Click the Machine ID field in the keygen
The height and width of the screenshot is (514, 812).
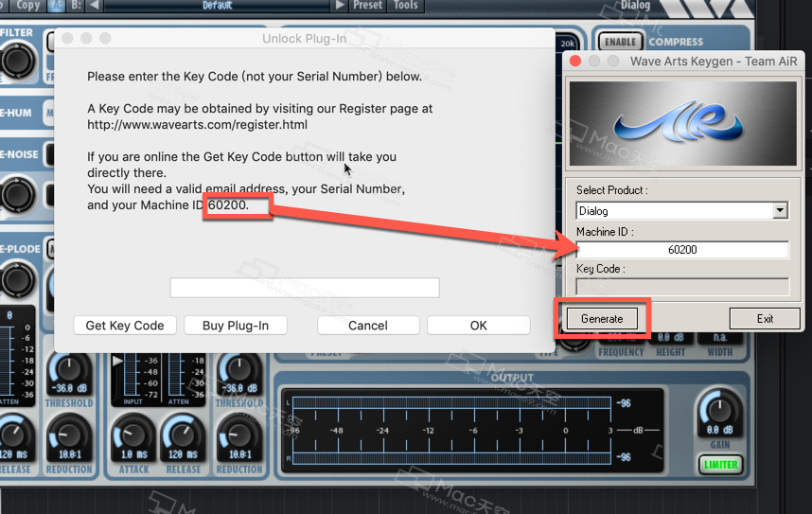tap(682, 249)
